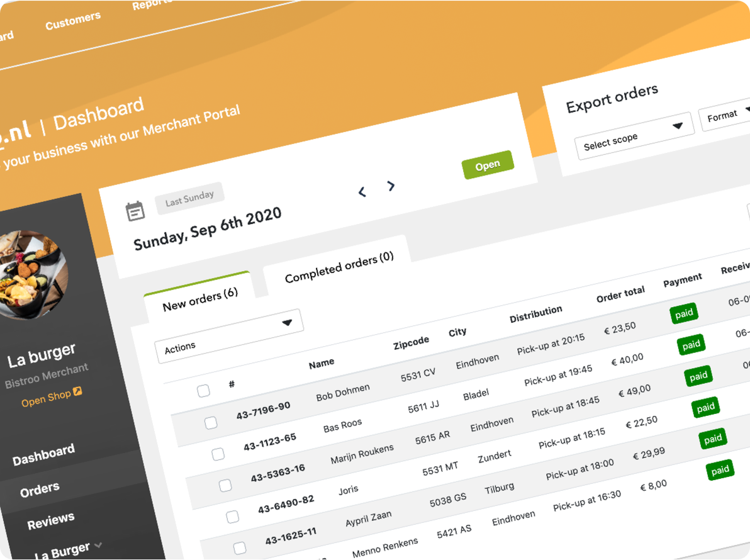Click paid badge for Bob Dohmen order
The height and width of the screenshot is (560, 750).
(x=684, y=313)
